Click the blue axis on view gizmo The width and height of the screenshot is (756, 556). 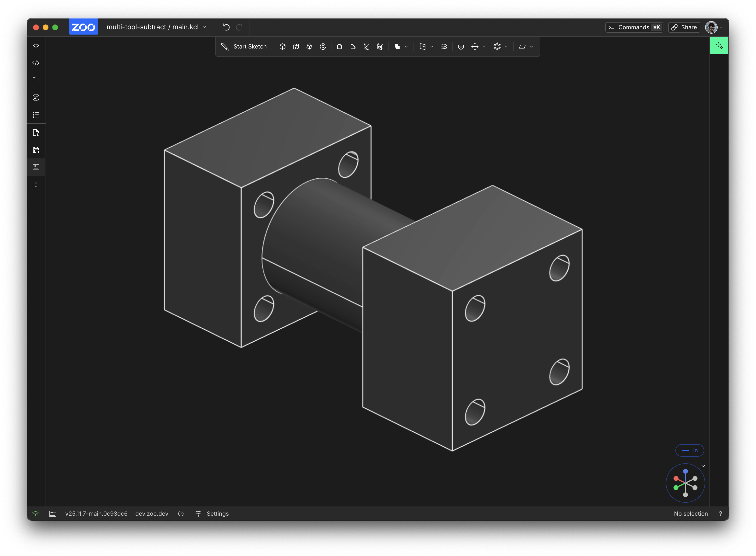click(685, 471)
